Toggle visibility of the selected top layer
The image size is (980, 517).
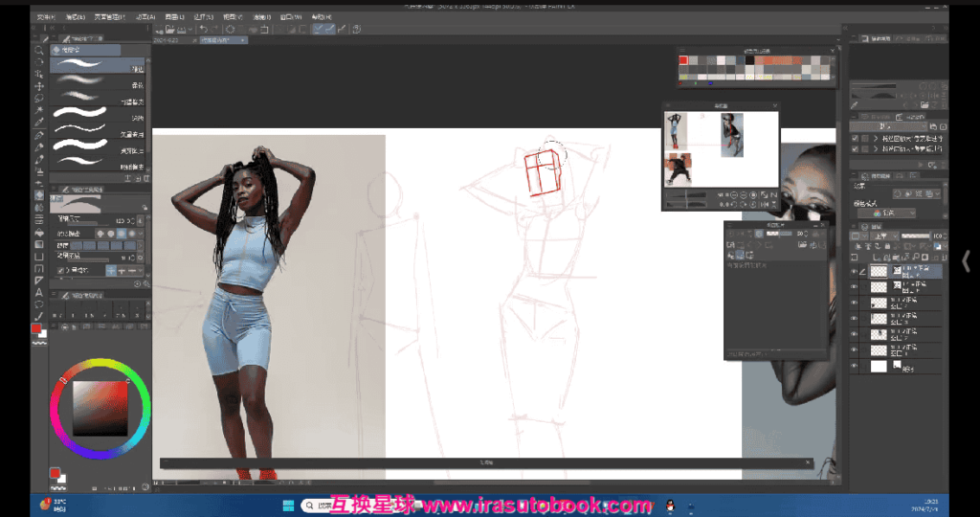point(854,271)
